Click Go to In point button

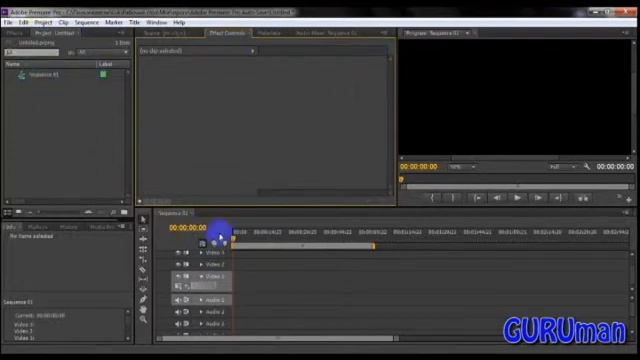pos(477,198)
